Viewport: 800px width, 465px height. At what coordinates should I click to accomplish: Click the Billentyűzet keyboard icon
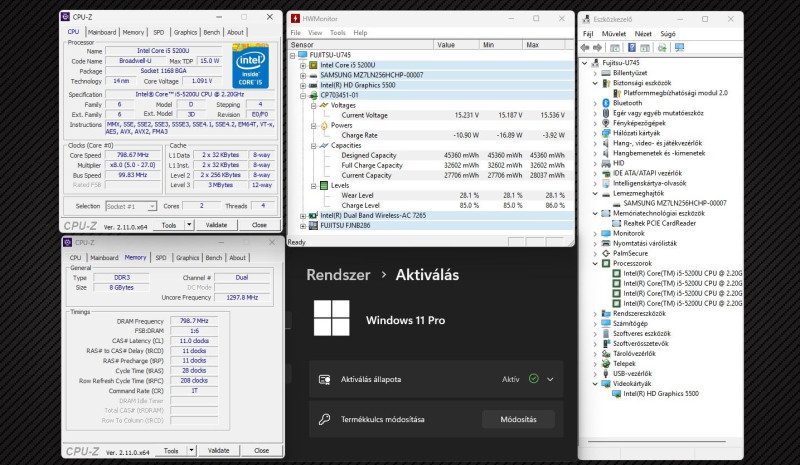(606, 73)
